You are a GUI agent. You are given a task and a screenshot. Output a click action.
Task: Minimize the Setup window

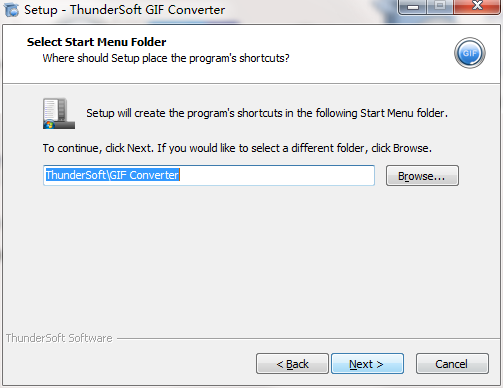coord(413,7)
